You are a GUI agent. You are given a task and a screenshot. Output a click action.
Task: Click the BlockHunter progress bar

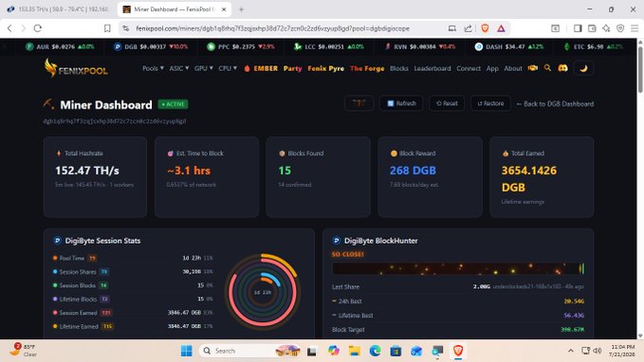(458, 268)
